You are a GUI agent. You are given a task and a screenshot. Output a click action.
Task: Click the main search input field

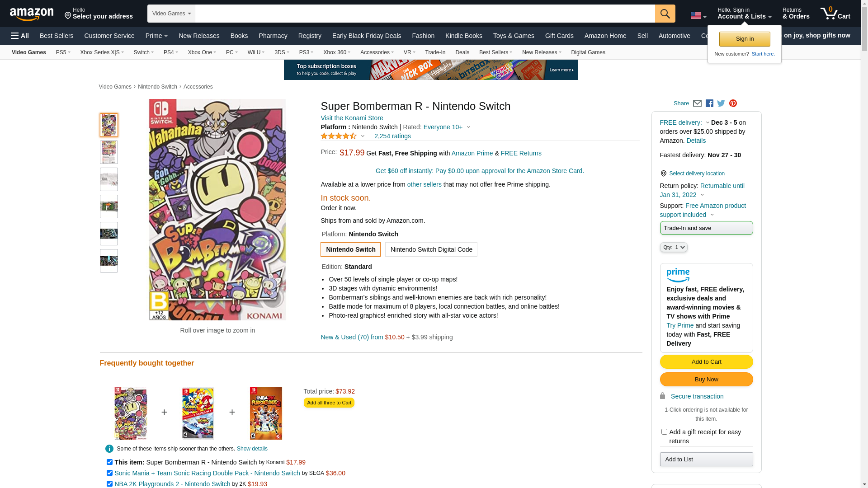425,14
